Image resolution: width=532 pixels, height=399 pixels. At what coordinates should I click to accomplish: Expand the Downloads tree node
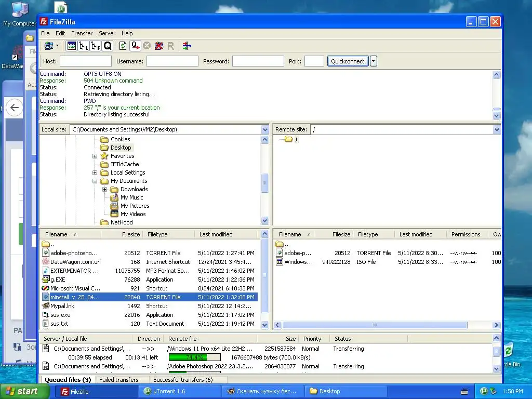pos(105,189)
